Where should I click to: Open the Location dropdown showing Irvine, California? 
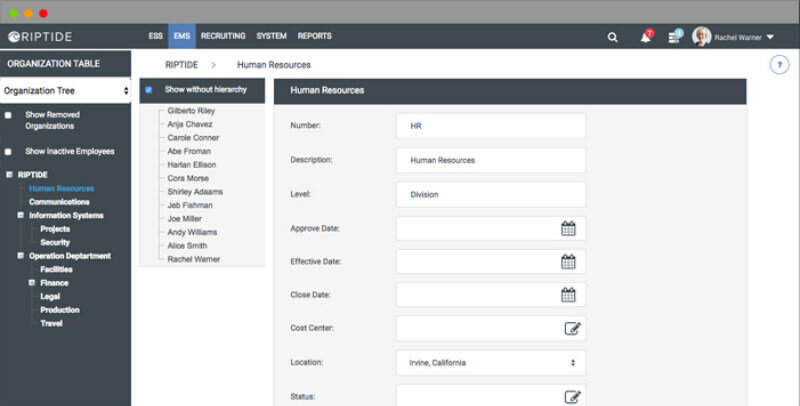[490, 362]
